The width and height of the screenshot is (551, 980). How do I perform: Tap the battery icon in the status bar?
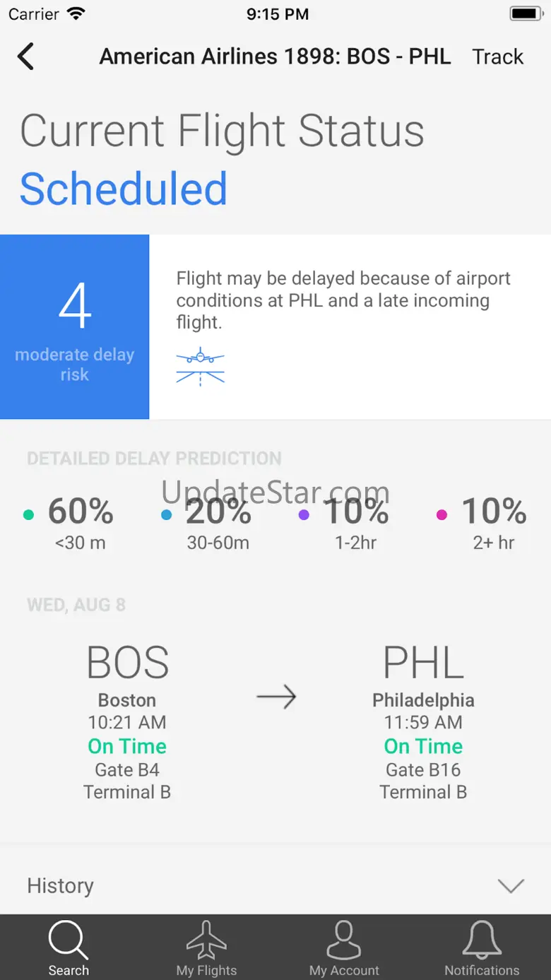click(x=525, y=13)
